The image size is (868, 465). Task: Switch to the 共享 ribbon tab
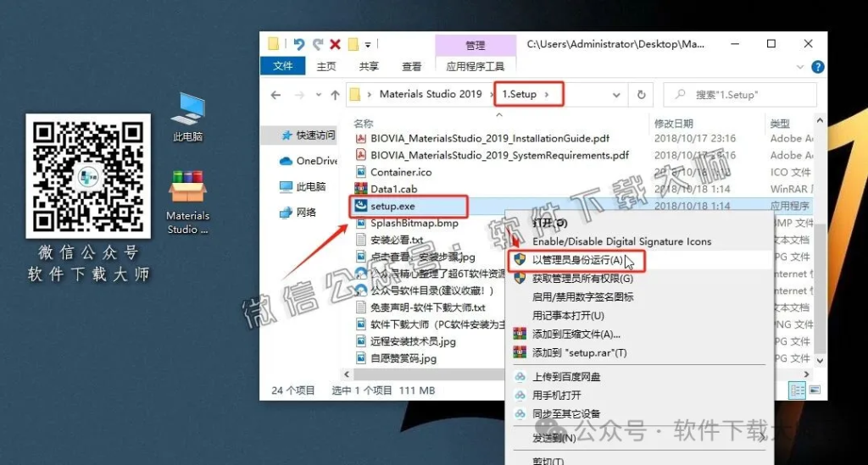[369, 66]
